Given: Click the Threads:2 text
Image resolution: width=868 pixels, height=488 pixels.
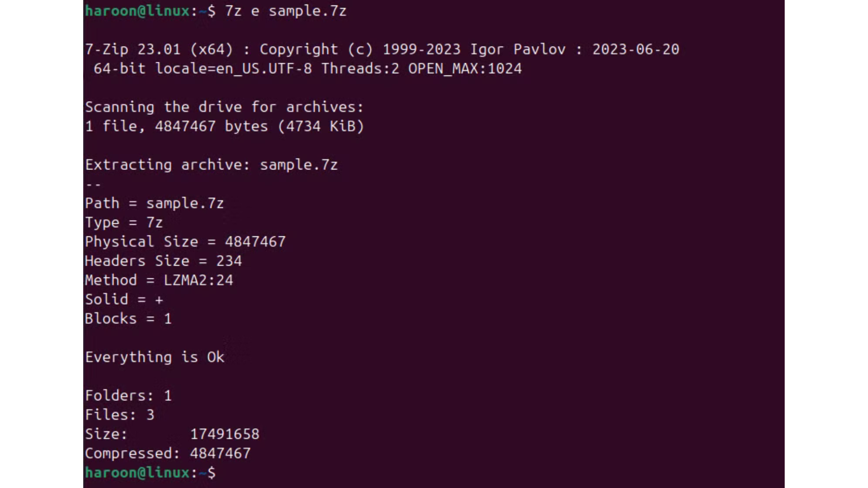Looking at the screenshot, I should point(360,69).
